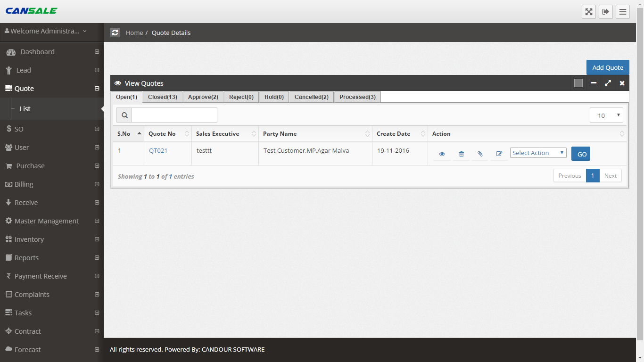Click the edit pencil icon for QT021
This screenshot has width=644, height=362.
coord(499,154)
